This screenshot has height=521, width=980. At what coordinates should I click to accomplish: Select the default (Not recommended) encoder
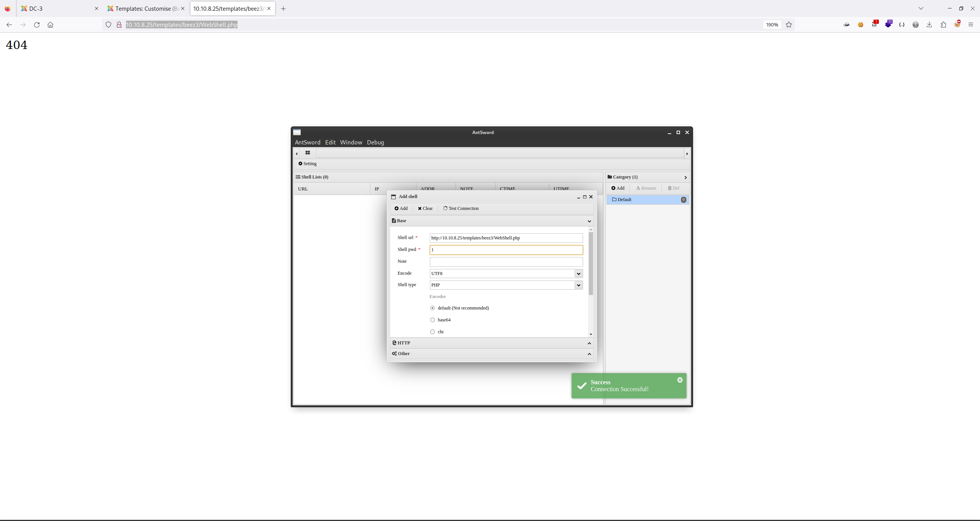coord(433,308)
